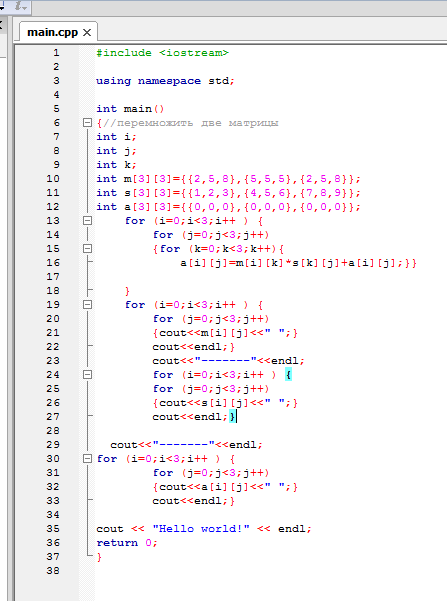Click the a[i][j] multiplication statement line

tap(298, 263)
